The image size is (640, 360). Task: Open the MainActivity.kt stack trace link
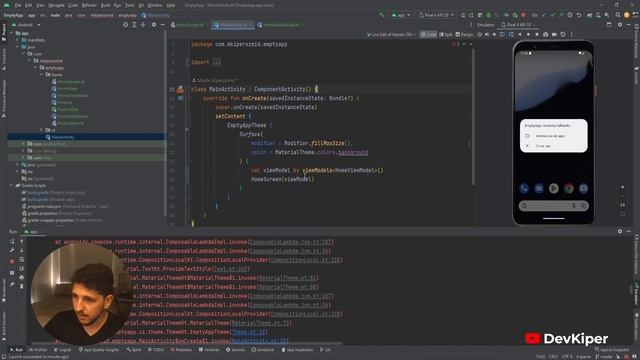coord(260,341)
